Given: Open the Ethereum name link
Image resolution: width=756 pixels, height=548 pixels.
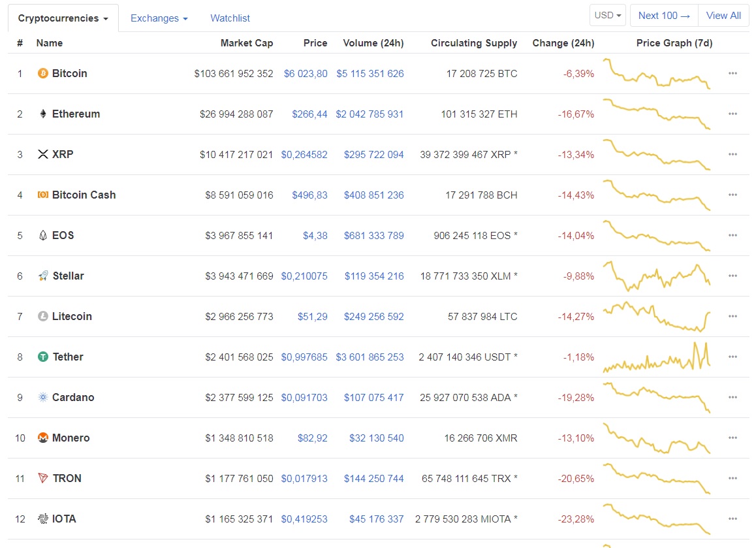Looking at the screenshot, I should point(76,114).
